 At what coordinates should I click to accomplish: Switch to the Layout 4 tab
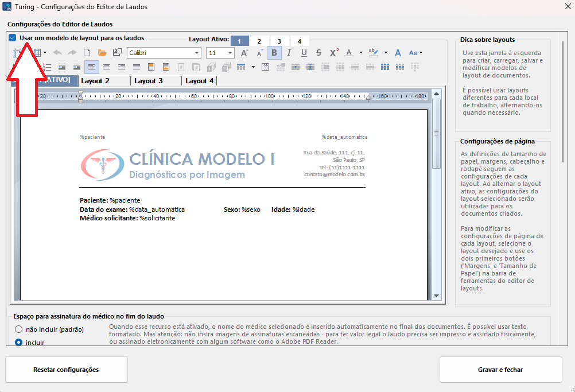pos(199,81)
